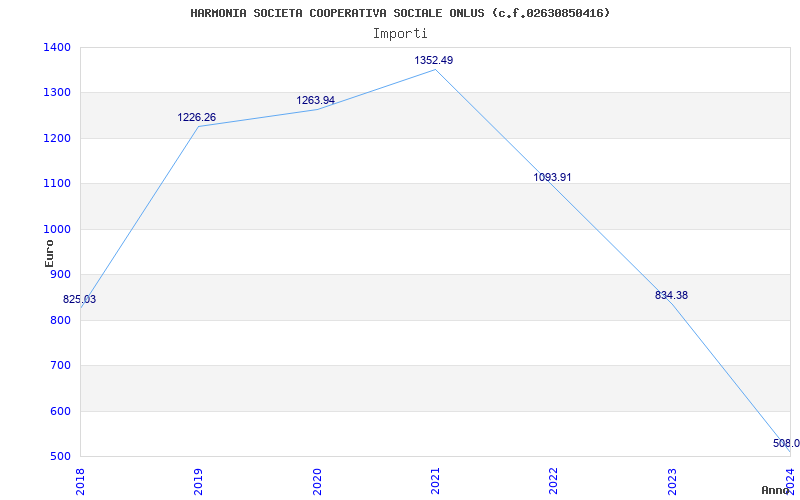Click the y-axis value 1200
This screenshot has width=800, height=500.
[x=58, y=138]
